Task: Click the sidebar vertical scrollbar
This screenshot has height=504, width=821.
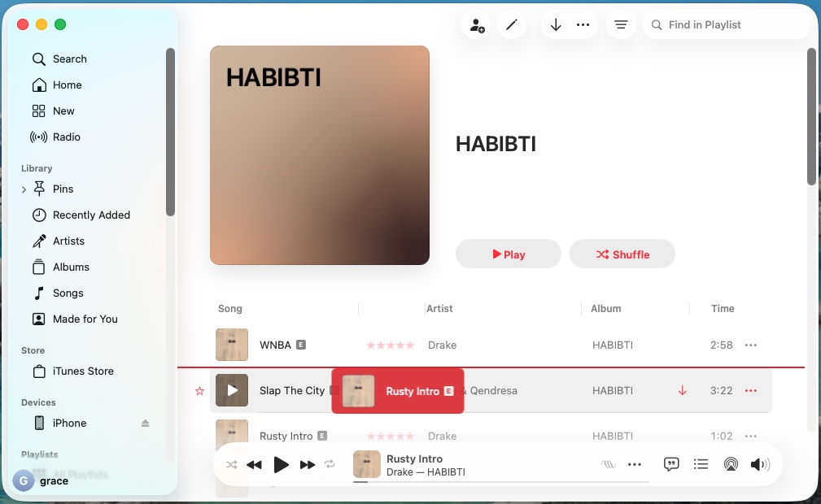Action: click(x=170, y=132)
